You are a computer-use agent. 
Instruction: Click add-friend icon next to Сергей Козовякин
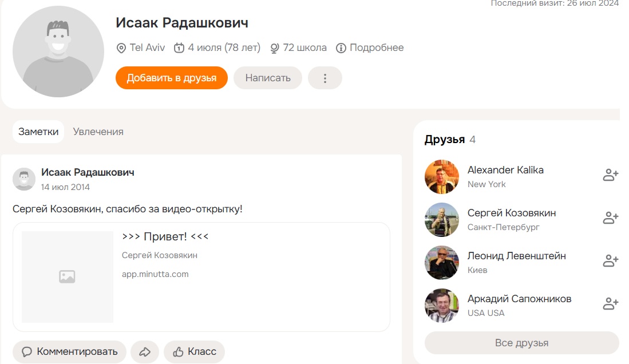610,217
